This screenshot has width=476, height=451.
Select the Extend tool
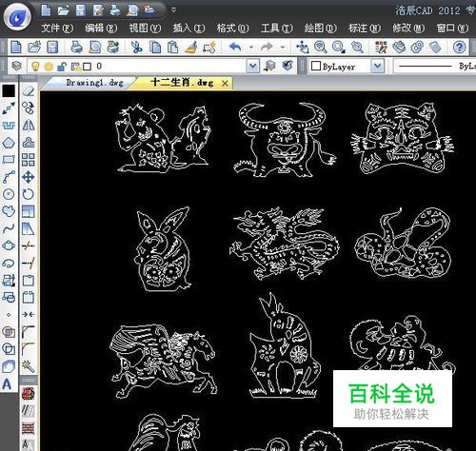point(29,263)
